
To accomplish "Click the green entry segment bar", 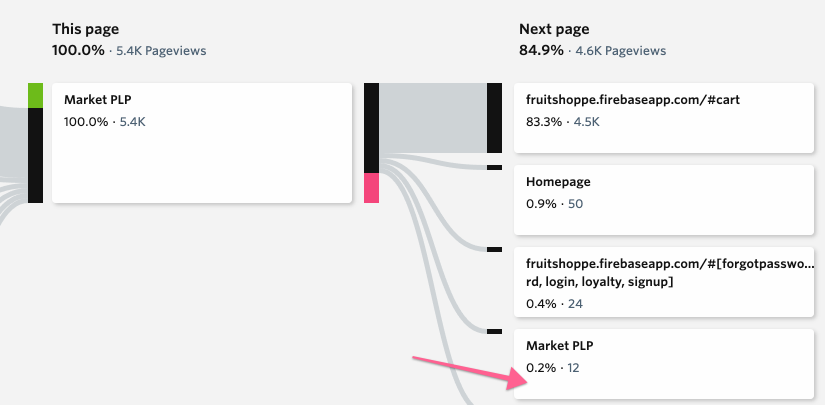I will point(35,96).
